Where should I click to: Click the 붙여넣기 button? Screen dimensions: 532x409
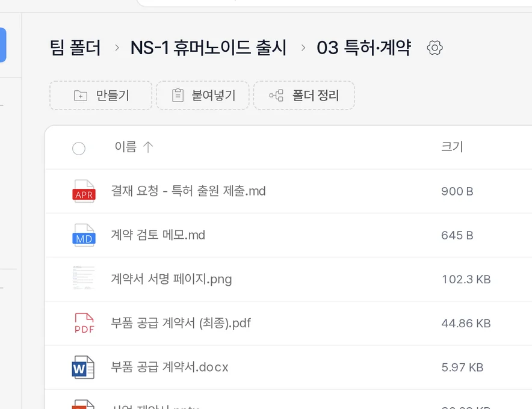(x=203, y=95)
